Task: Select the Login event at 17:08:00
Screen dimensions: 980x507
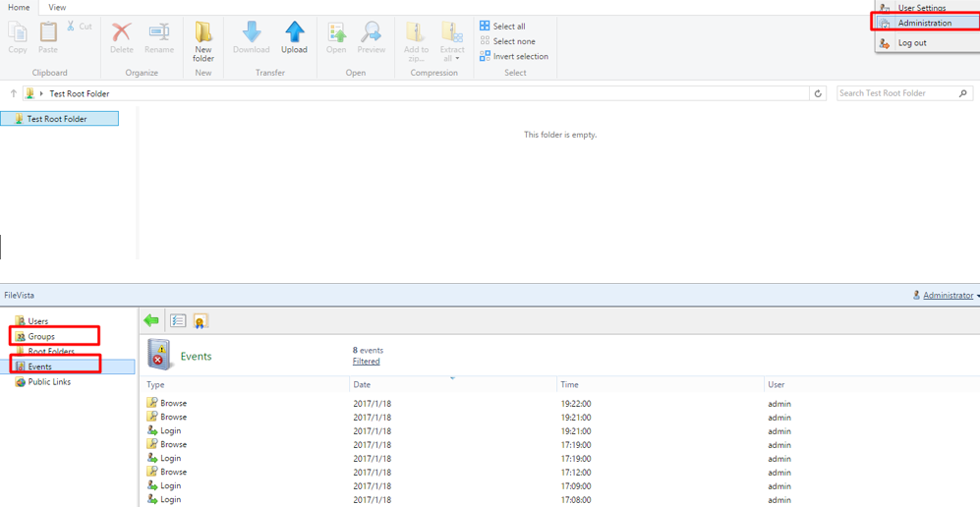Action: point(561,499)
